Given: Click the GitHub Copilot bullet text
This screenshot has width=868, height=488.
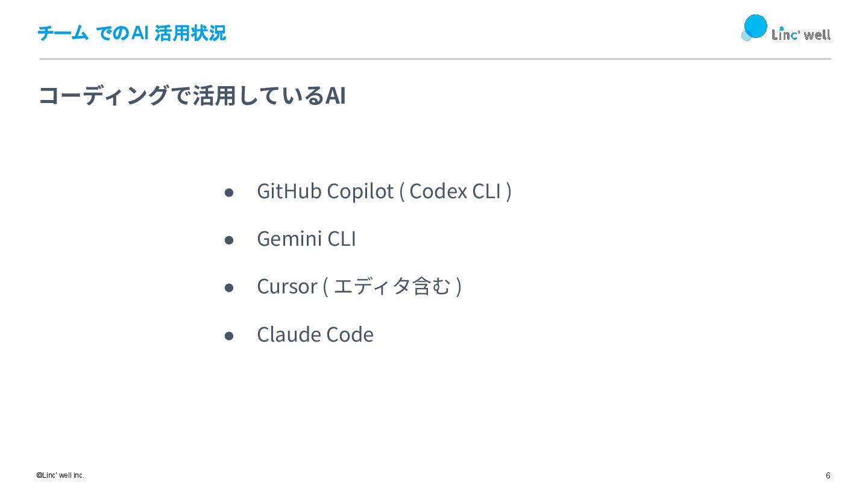Looking at the screenshot, I should tap(325, 191).
